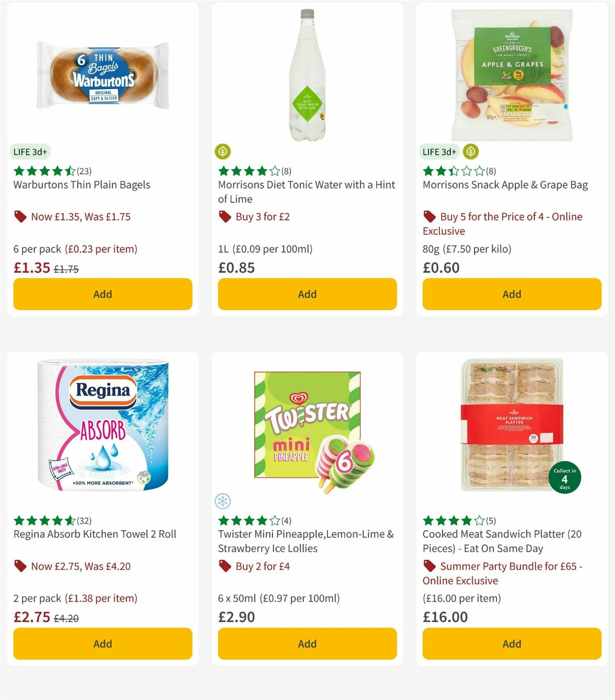Screen dimensions: 615x700
Task: Add Morrisons Diet Tonic Water to basket
Action: [x=306, y=294]
